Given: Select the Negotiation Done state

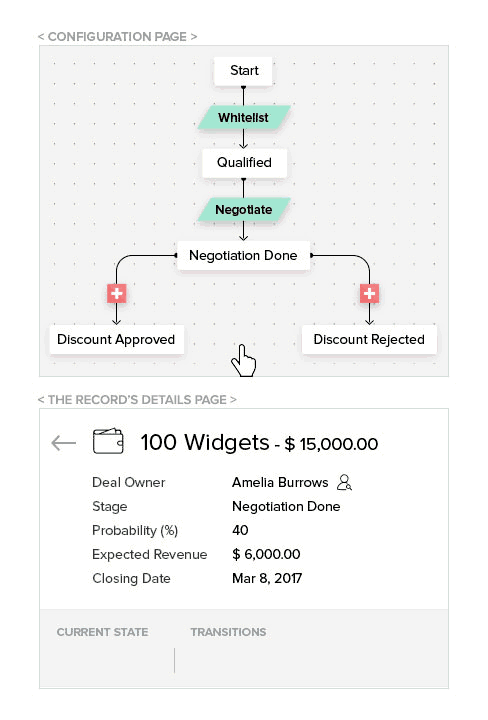Looking at the screenshot, I should [243, 255].
